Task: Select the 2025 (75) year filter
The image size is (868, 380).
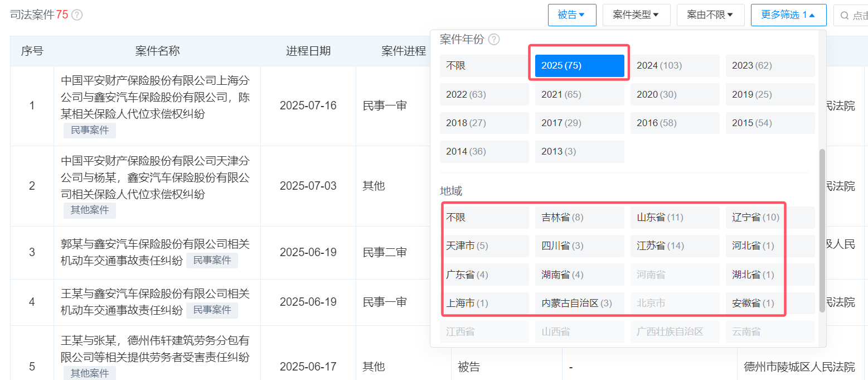Action: 579,66
